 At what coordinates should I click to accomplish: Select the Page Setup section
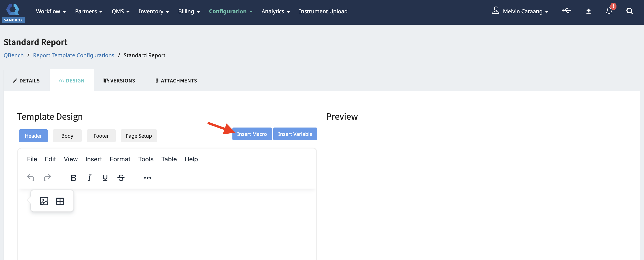(139, 136)
